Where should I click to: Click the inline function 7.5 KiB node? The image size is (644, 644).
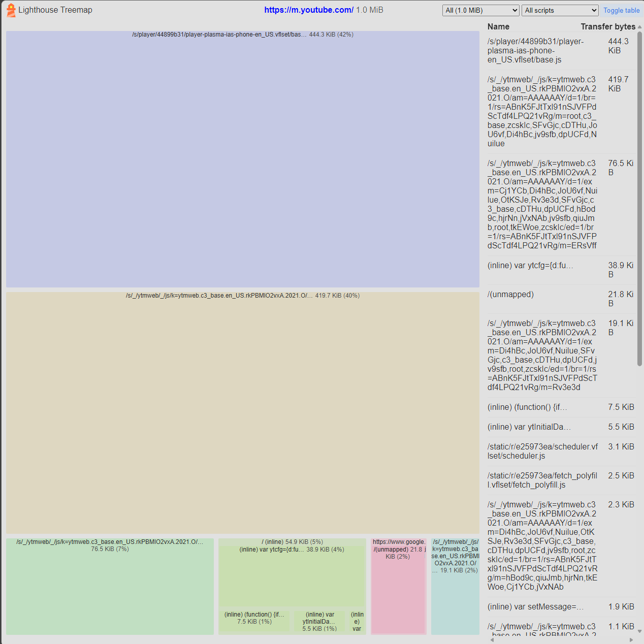click(254, 621)
